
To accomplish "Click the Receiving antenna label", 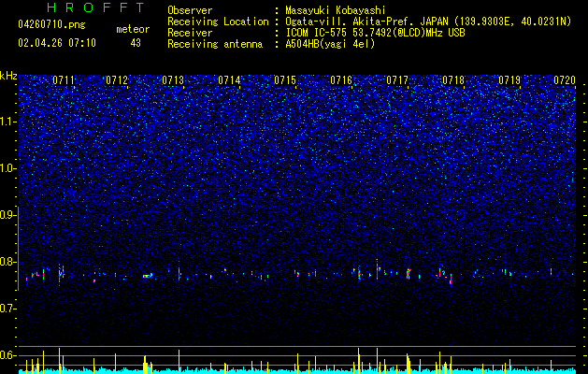I will pos(215,44).
